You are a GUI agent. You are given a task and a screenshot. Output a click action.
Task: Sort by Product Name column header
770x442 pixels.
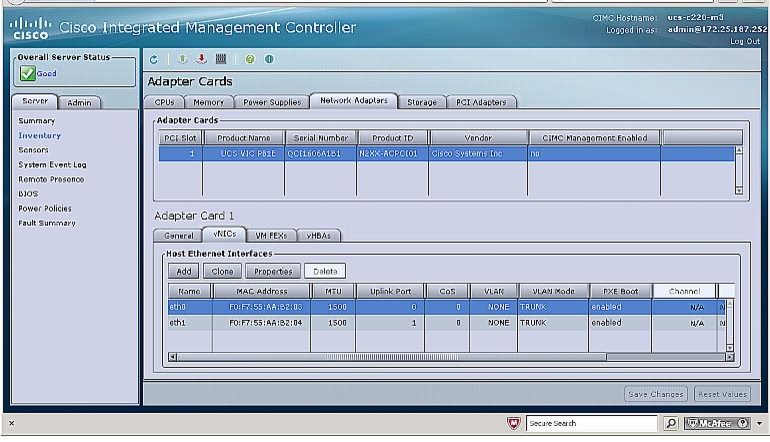pos(244,138)
